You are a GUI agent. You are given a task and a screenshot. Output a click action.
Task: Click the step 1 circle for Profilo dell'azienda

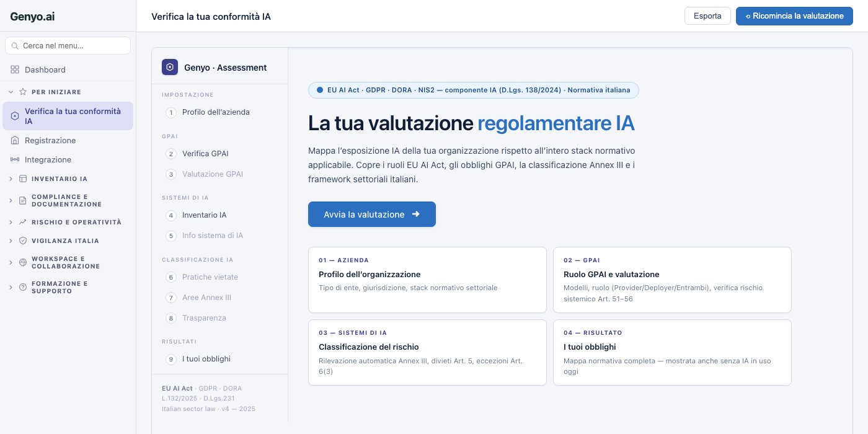171,112
